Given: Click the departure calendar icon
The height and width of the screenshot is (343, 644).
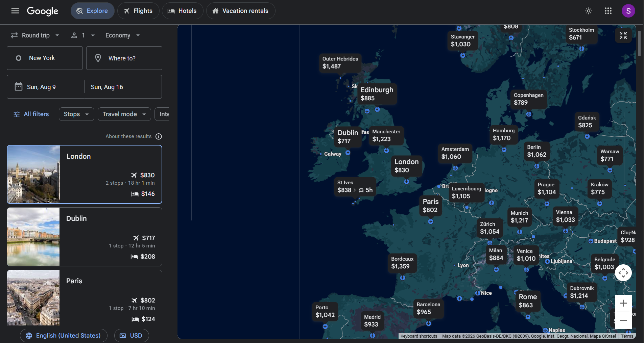Looking at the screenshot, I should 19,87.
